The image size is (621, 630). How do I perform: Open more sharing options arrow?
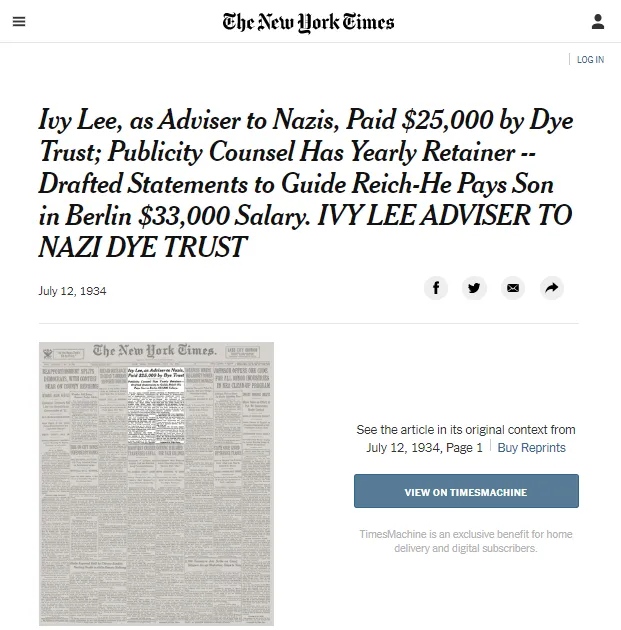pos(552,288)
